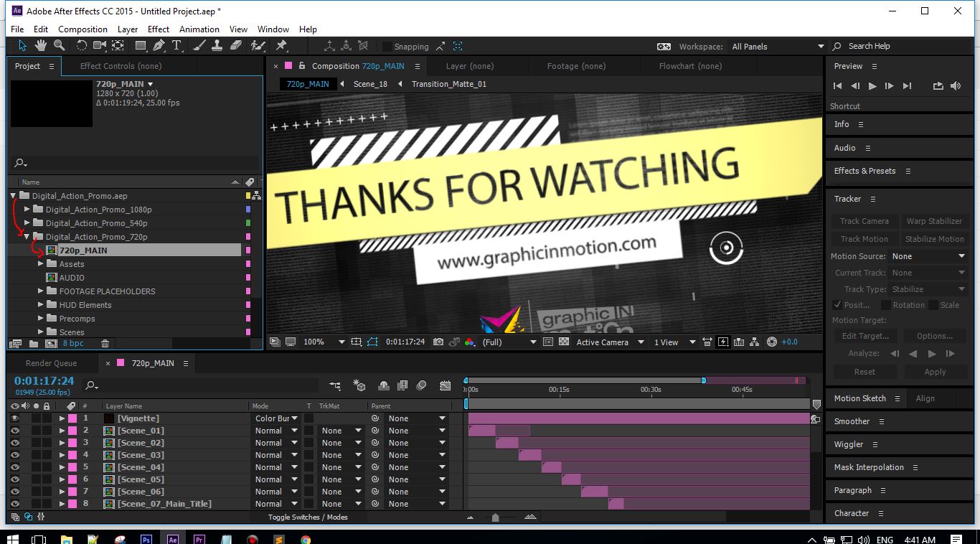Screen dimensions: 980x544
Task: Open the magnification 100% dropdown
Action: 324,342
